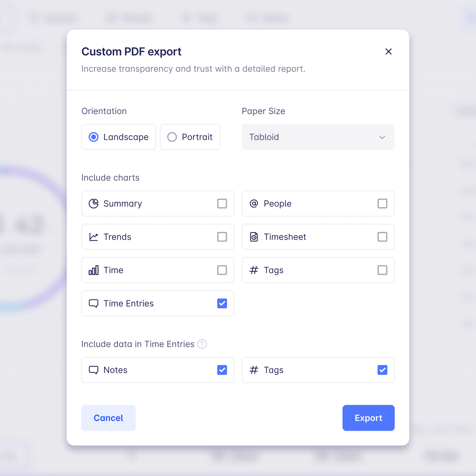Screen dimensions: 476x476
Task: Expand paper size list via chevron arrow
Action: pos(382,137)
